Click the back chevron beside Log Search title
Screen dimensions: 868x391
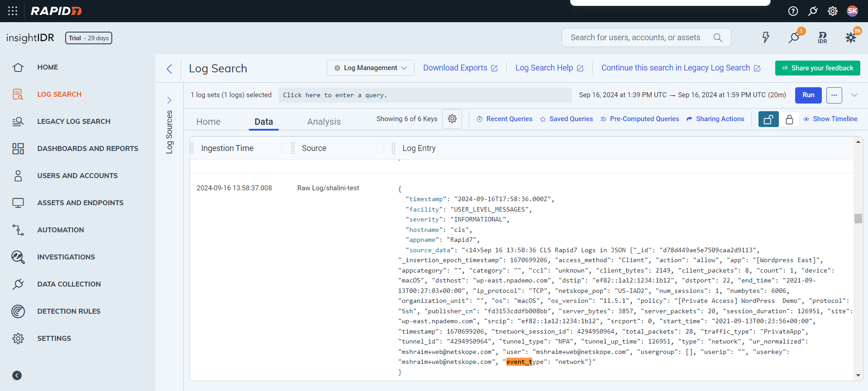coord(169,69)
